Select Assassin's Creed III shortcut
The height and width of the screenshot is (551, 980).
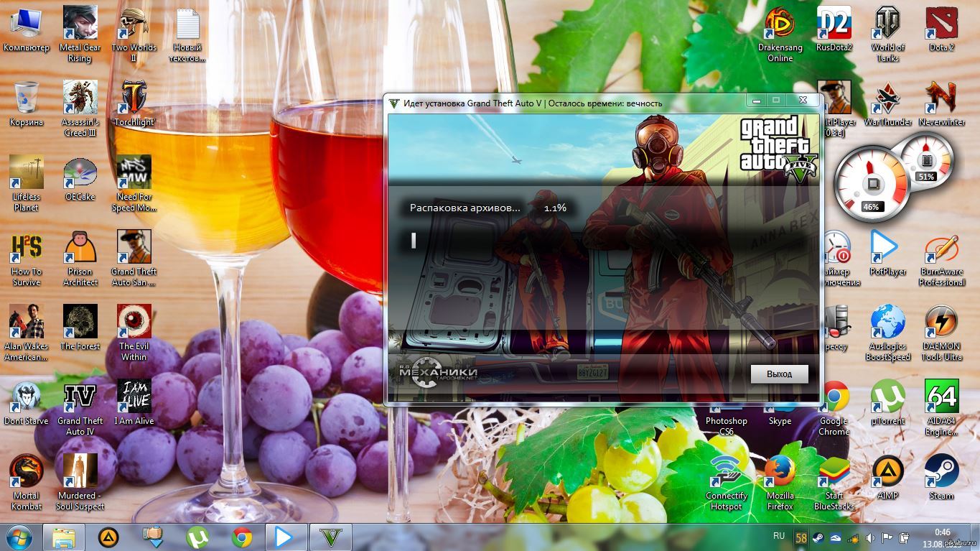[x=80, y=109]
